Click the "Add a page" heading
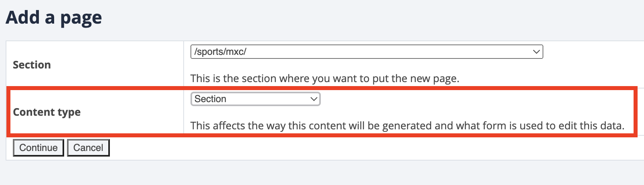This screenshot has width=644, height=185. (x=54, y=18)
